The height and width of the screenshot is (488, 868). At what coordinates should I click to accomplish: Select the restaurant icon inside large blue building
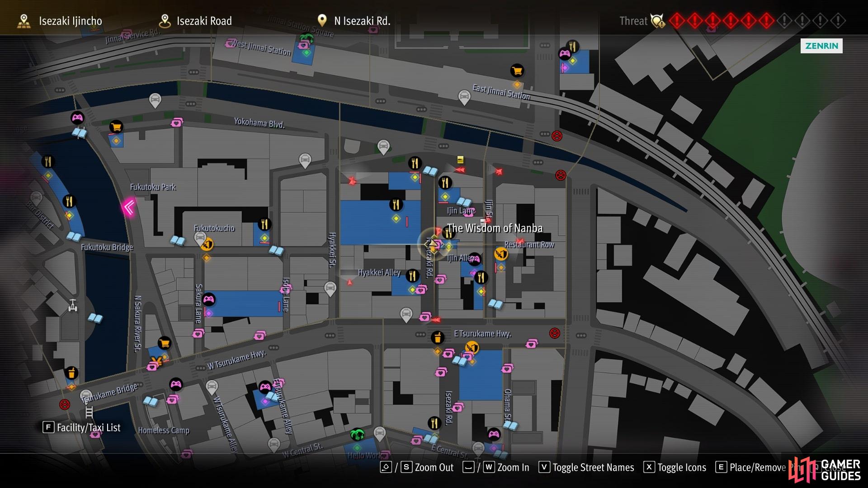[x=396, y=204]
